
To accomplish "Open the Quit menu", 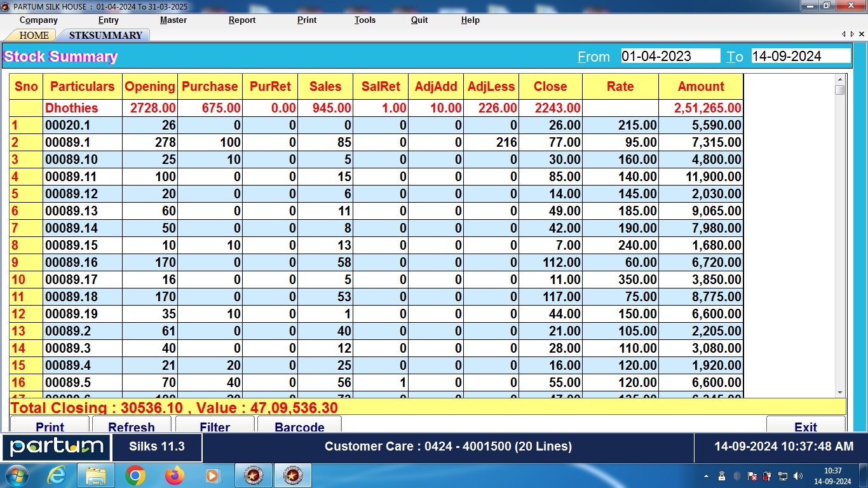I will point(419,20).
